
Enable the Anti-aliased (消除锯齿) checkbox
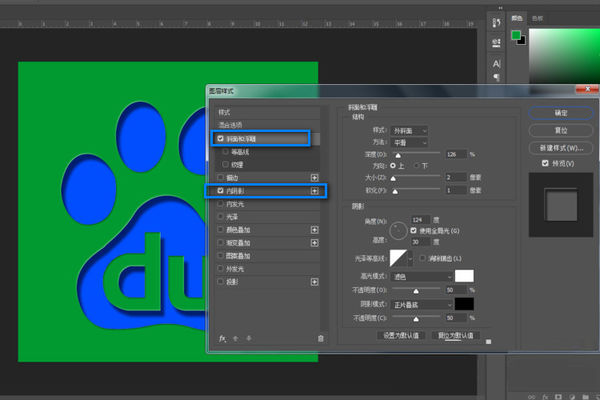(x=422, y=258)
